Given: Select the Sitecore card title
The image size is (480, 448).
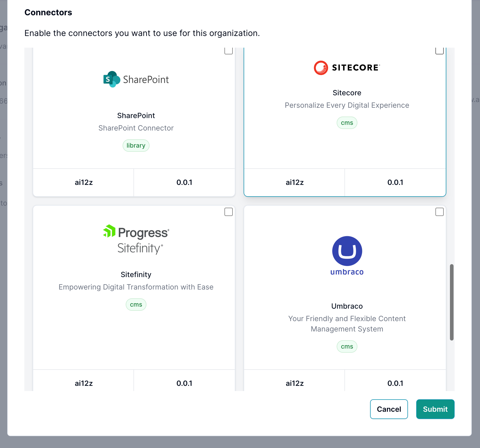Looking at the screenshot, I should pyautogui.click(x=347, y=93).
